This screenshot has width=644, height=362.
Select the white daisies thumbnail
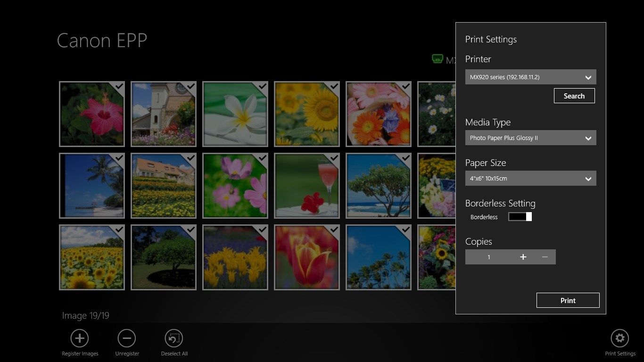pos(437,114)
